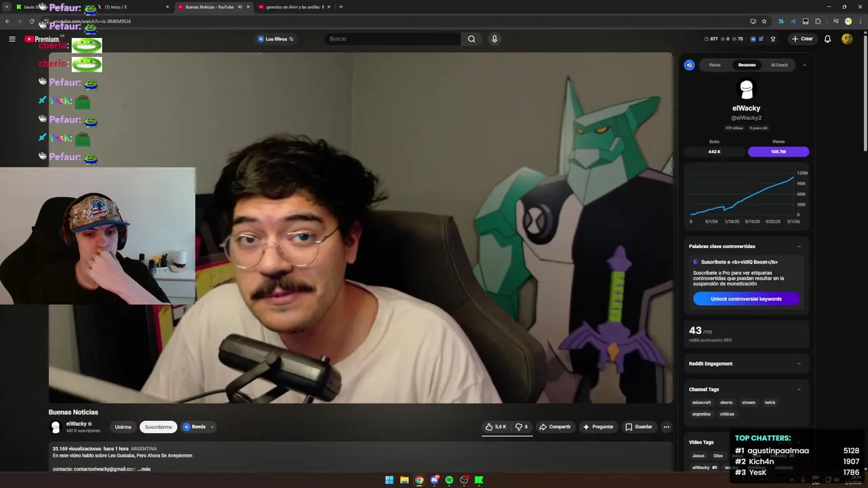Image resolution: width=868 pixels, height=488 pixels.
Task: Click the YouTube Premium logo
Action: [42, 39]
